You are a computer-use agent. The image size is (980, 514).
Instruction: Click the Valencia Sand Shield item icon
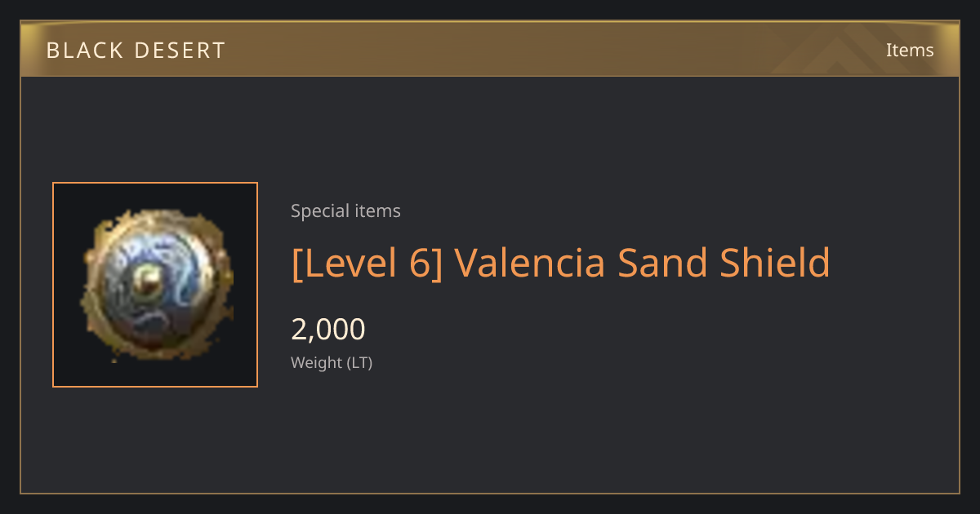[156, 285]
